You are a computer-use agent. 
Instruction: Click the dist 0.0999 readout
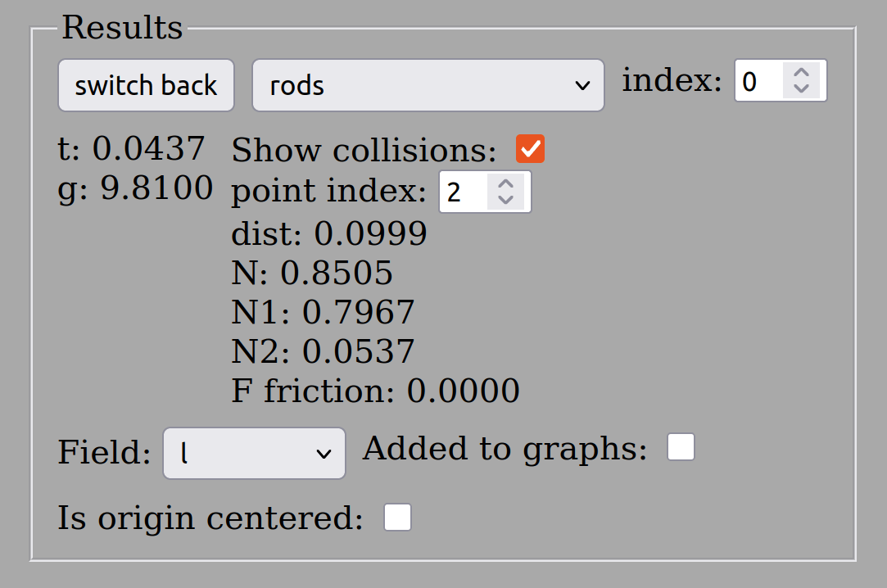coord(328,233)
